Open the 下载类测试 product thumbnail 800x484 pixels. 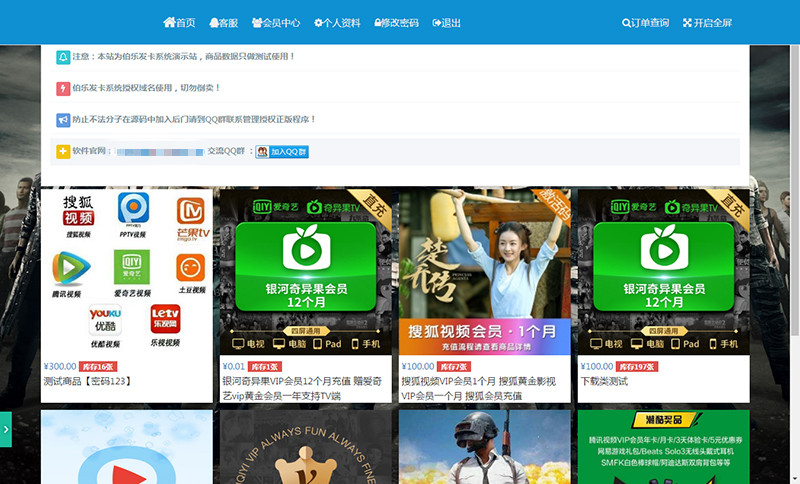pyautogui.click(x=664, y=272)
